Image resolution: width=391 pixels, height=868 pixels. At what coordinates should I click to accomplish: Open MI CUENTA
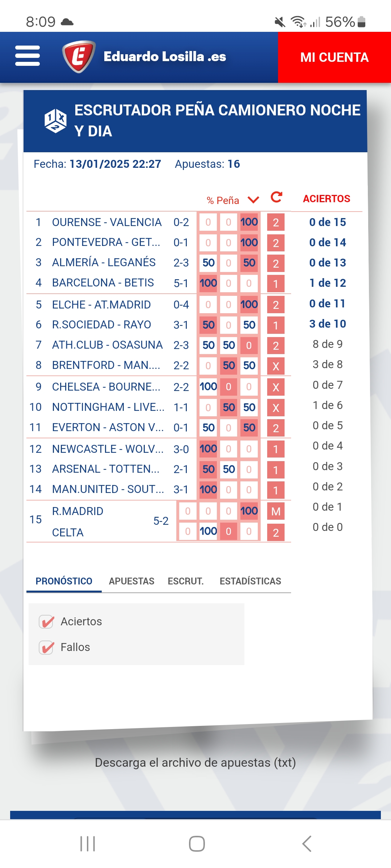(x=334, y=57)
